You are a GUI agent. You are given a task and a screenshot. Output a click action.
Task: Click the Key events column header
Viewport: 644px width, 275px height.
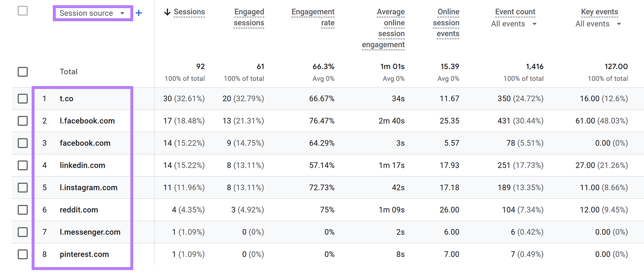coord(599,12)
